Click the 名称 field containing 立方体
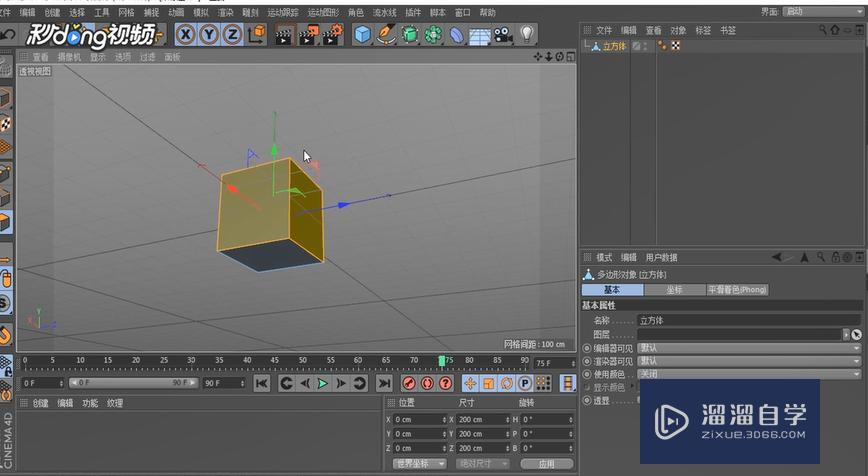Viewport: 868px width, 476px height. pos(749,320)
